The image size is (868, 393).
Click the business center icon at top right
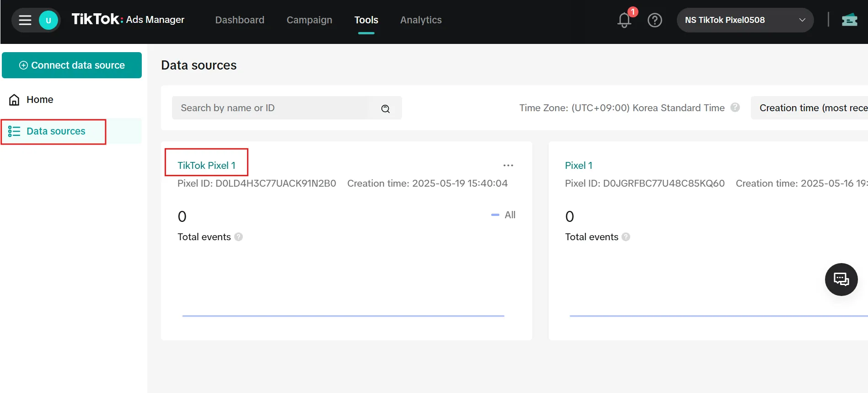pyautogui.click(x=849, y=20)
